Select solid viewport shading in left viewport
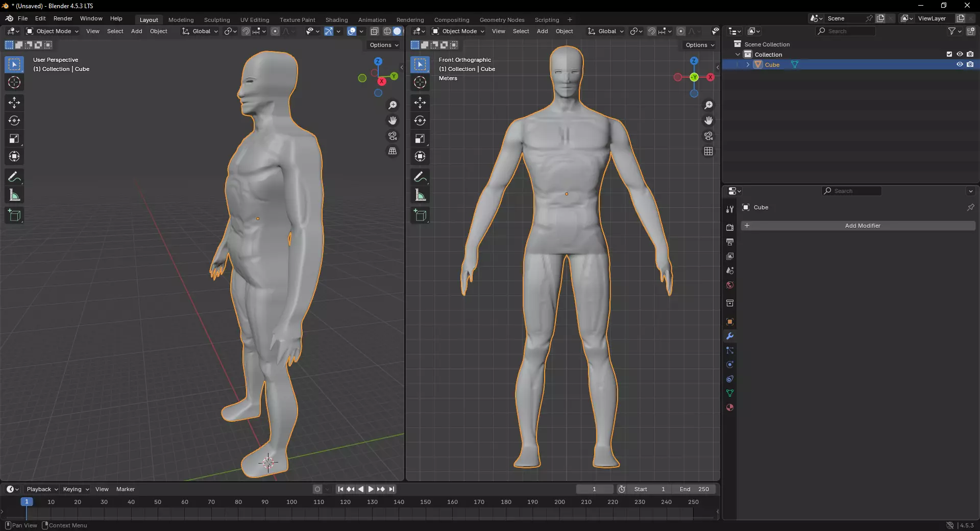The image size is (980, 531). [397, 31]
